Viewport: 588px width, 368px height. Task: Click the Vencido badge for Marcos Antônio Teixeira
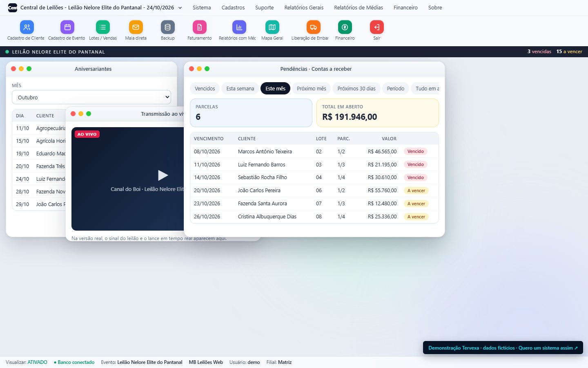coord(416,151)
